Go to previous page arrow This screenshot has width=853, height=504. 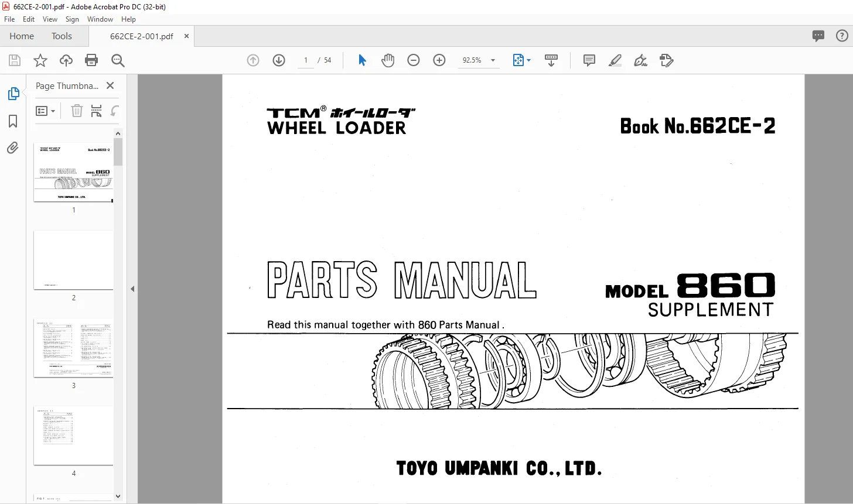253,60
